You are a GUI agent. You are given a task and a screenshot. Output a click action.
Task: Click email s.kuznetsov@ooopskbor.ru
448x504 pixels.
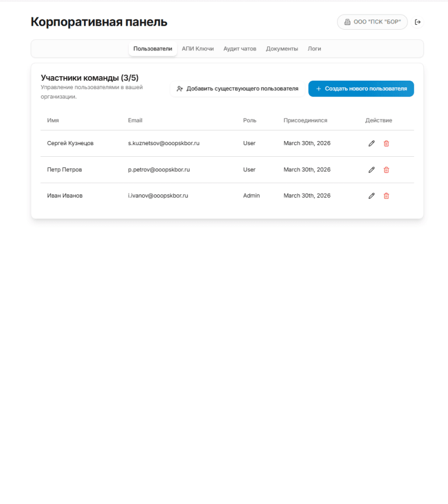coord(164,143)
